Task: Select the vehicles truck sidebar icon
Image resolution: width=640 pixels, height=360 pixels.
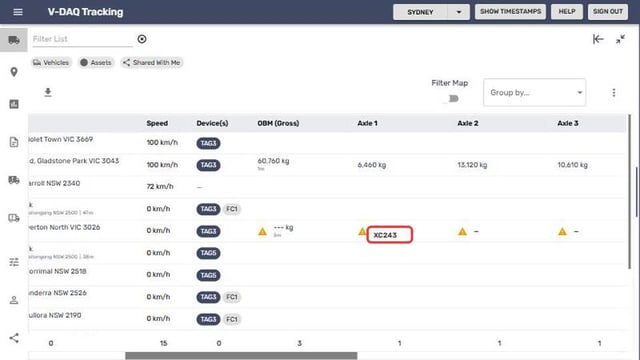Action: pos(14,40)
